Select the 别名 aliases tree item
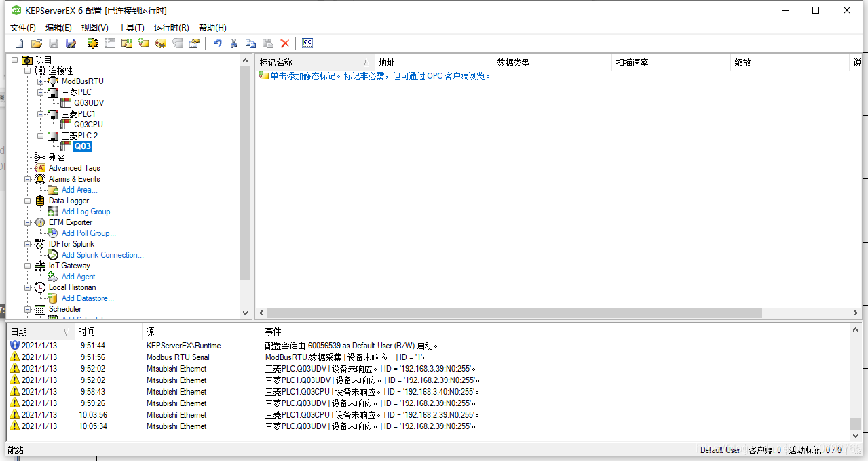The width and height of the screenshot is (868, 461). click(57, 157)
